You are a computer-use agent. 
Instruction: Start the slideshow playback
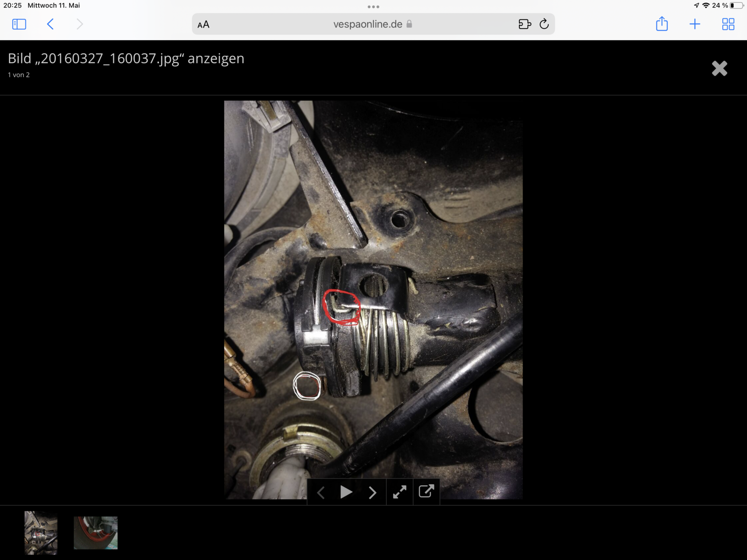(x=346, y=492)
